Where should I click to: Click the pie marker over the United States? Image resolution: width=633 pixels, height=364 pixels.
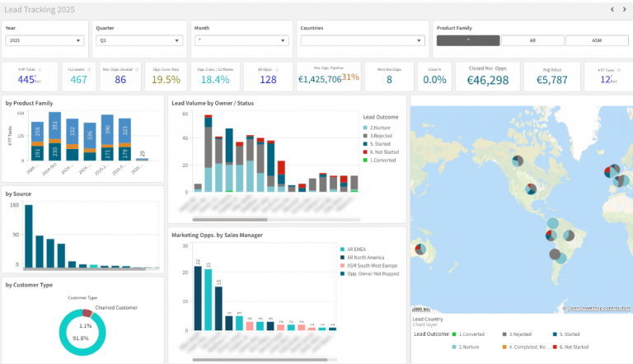point(531,189)
